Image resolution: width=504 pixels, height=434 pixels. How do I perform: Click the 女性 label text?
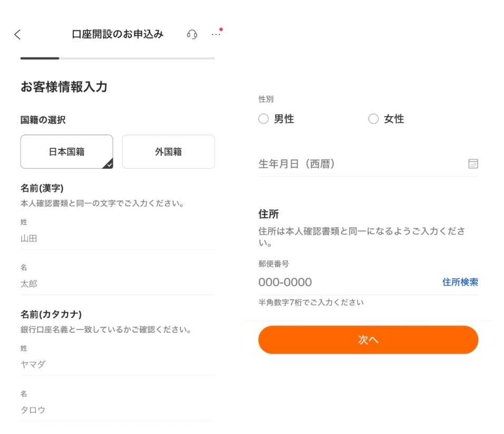click(394, 119)
